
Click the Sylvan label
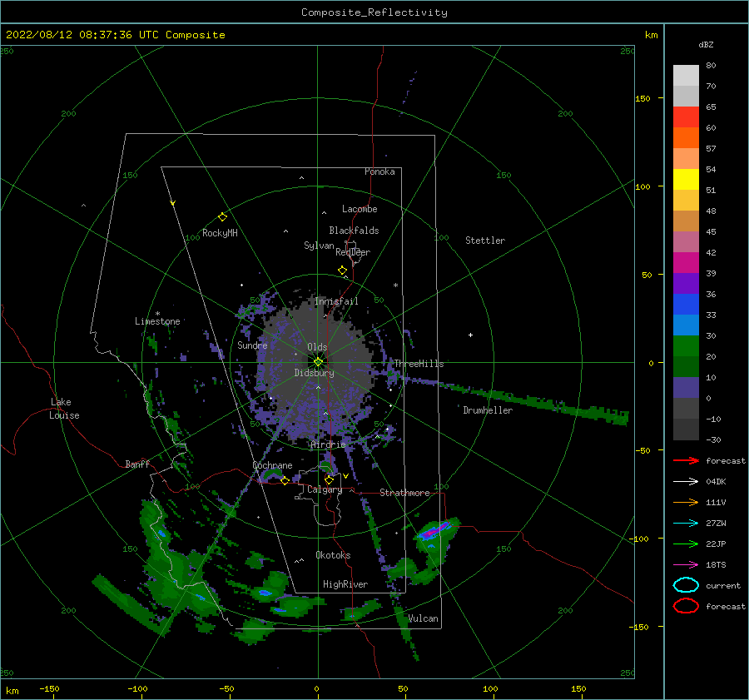(319, 246)
